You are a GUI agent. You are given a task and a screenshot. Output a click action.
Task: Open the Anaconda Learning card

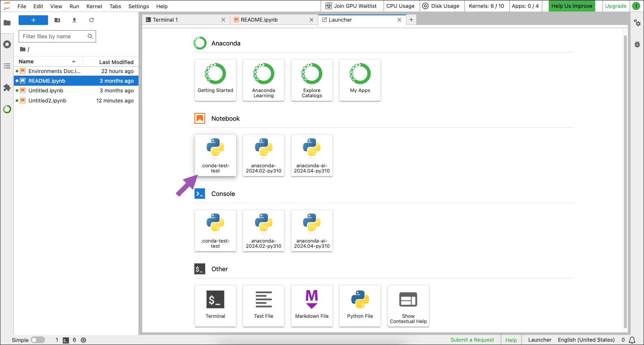point(264,80)
